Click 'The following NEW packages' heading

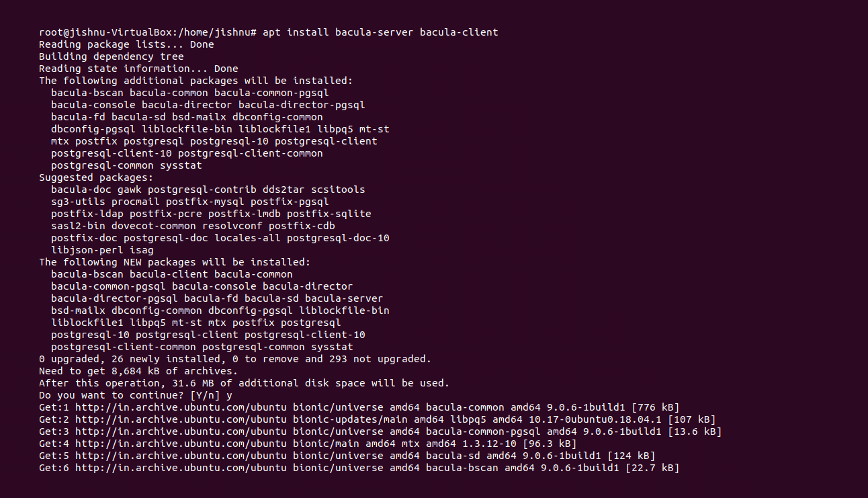pyautogui.click(x=175, y=262)
